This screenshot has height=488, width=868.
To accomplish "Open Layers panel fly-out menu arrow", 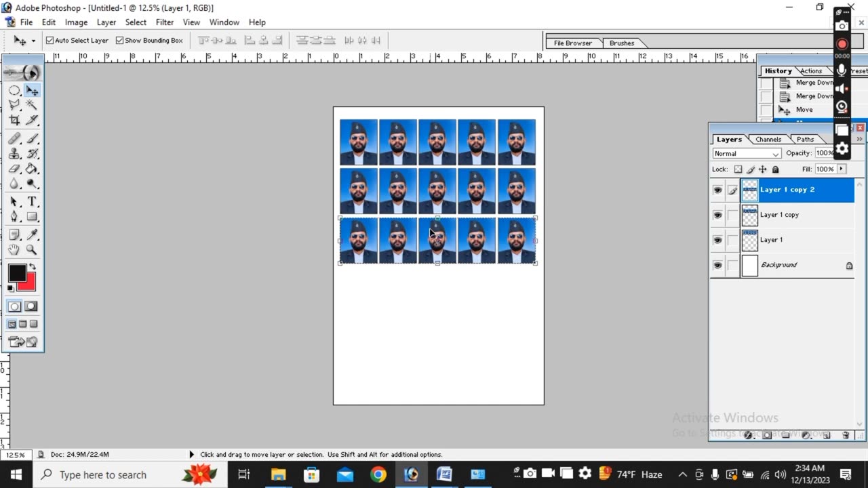I will click(859, 139).
